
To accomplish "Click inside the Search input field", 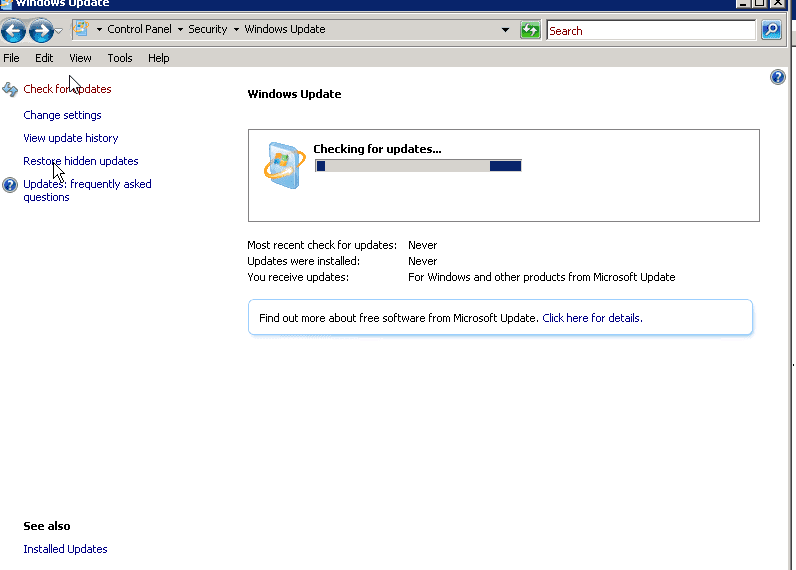I will [x=650, y=31].
